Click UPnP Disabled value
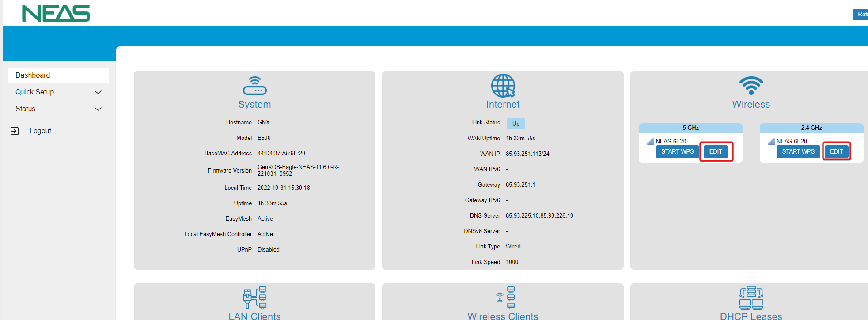Screen dimensions: 868x320 click(x=269, y=250)
